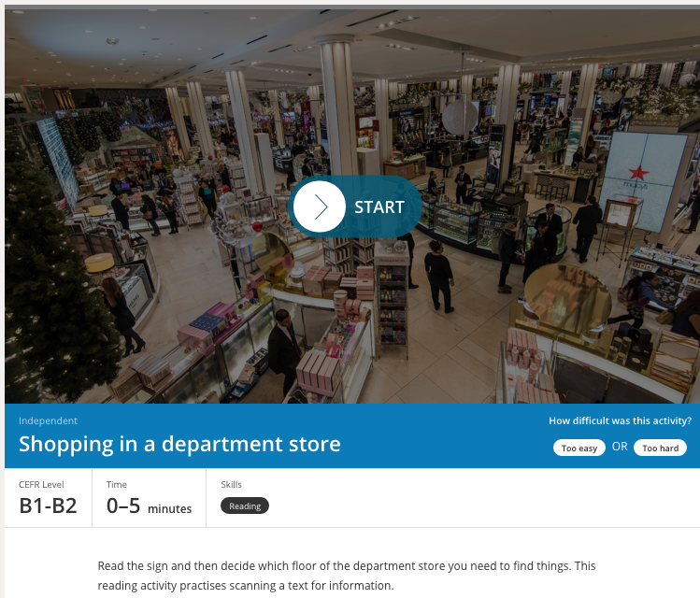Click the CEFR Level heading label
The width and height of the screenshot is (700, 598).
coord(41,484)
